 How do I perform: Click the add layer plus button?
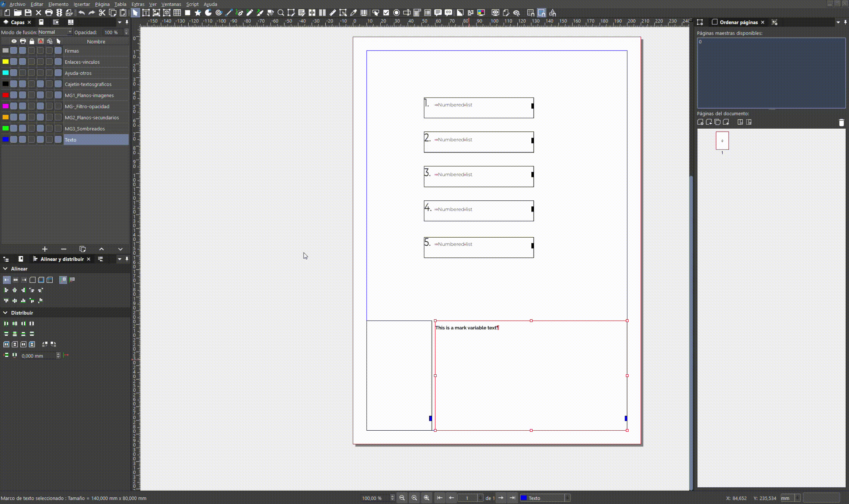(45, 249)
